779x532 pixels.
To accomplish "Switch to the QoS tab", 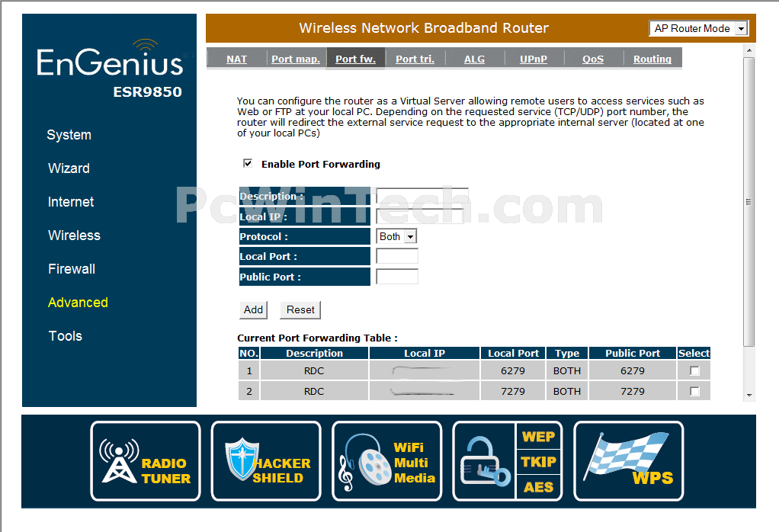I will pos(593,59).
